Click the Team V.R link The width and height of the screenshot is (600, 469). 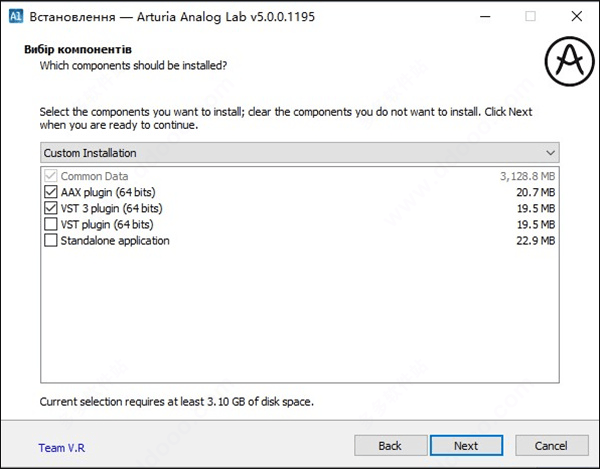[x=63, y=446]
